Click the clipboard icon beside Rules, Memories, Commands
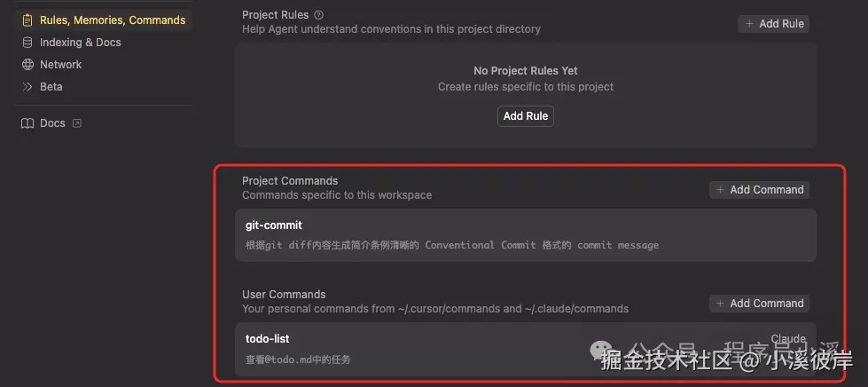The image size is (868, 387). pyautogui.click(x=27, y=20)
